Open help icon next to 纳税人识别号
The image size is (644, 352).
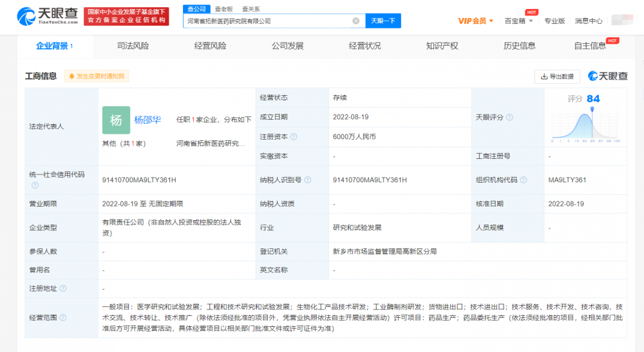[x=308, y=180]
